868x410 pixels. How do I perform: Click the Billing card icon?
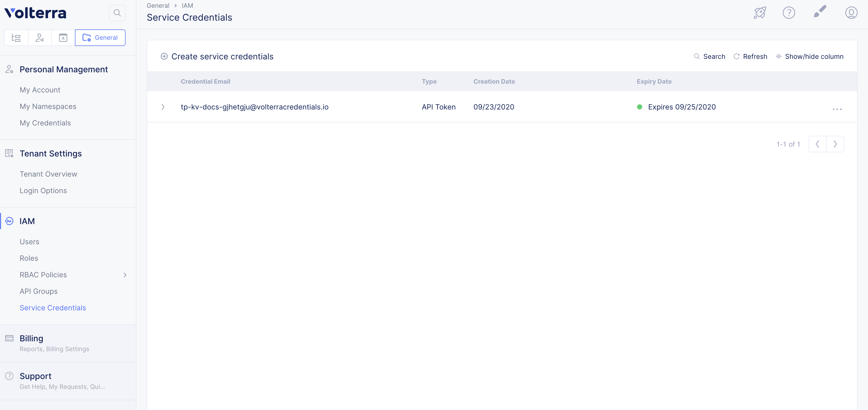click(9, 338)
